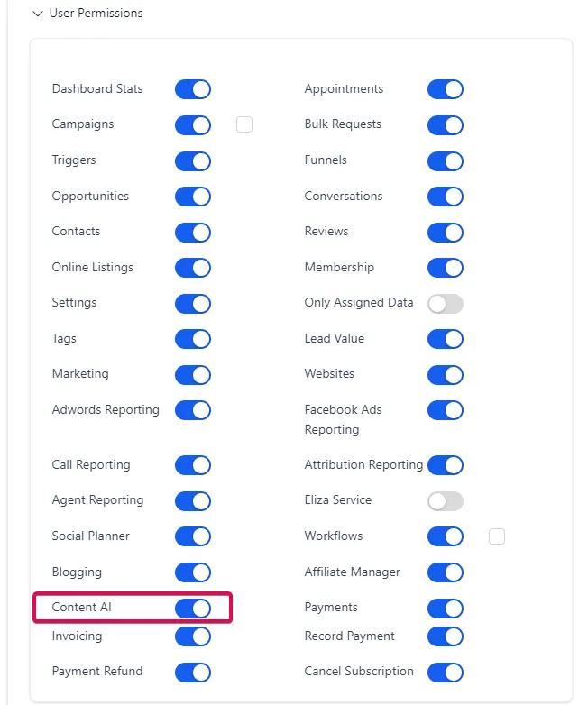Enable the Only Assigned Data toggle

pyautogui.click(x=446, y=304)
